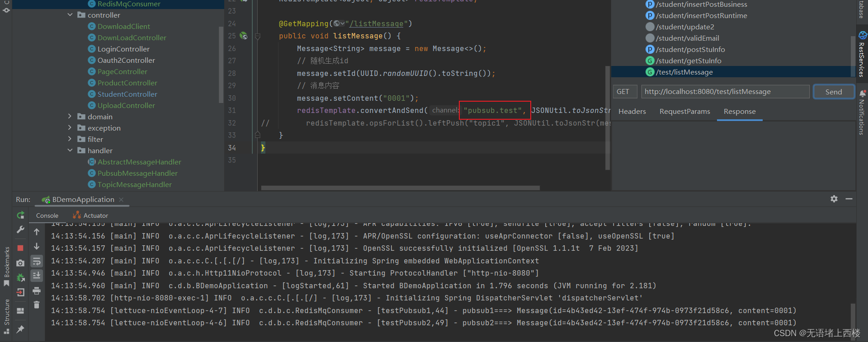Open the RequestParams tab
The image size is (868, 342).
pyautogui.click(x=685, y=112)
